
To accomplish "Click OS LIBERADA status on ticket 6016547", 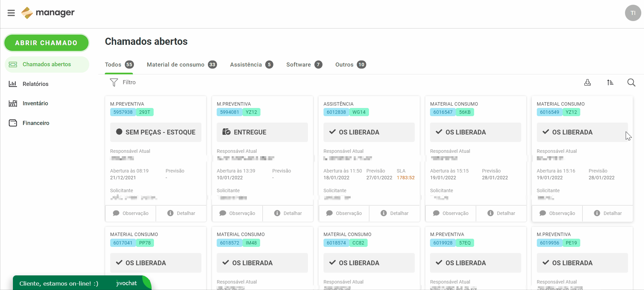I will click(475, 132).
